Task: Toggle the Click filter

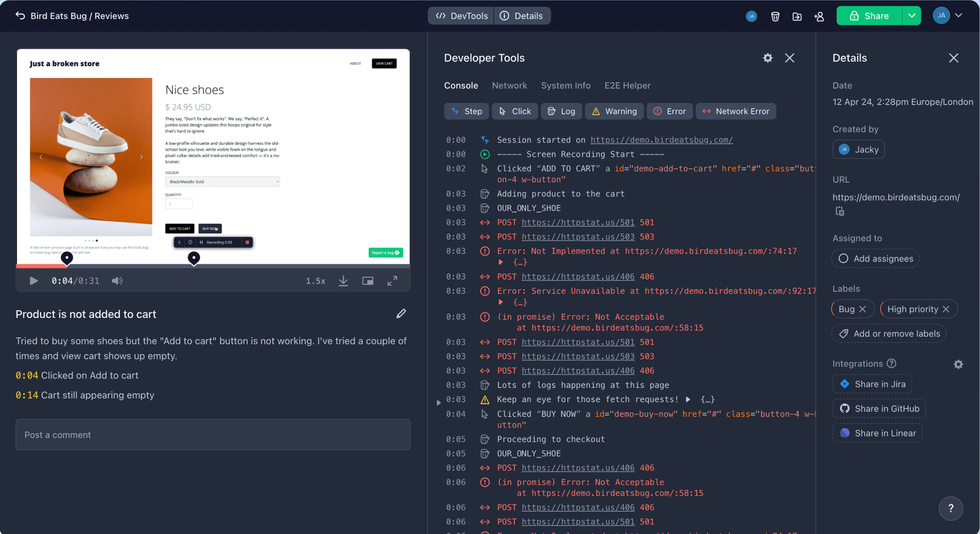Action: click(515, 111)
